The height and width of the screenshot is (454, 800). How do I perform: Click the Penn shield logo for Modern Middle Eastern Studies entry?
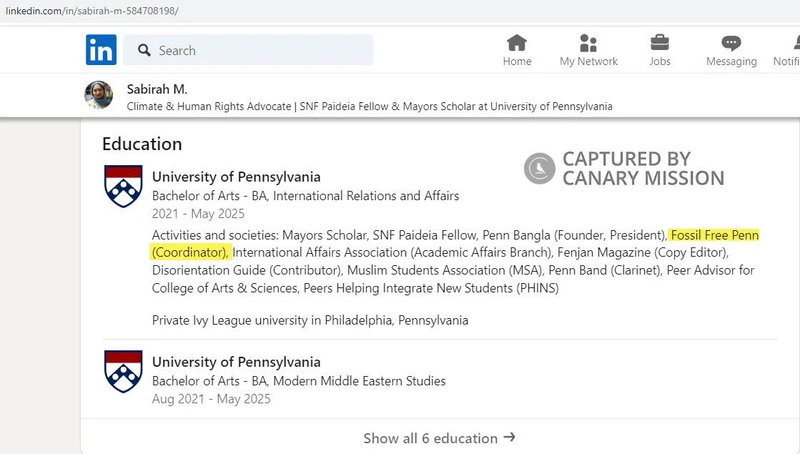[x=123, y=371]
